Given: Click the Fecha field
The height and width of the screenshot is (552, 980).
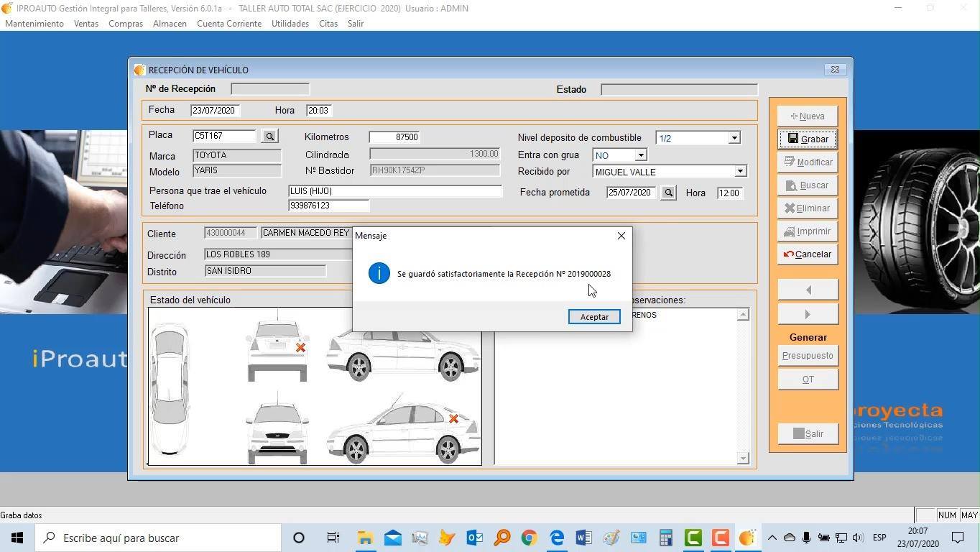Looking at the screenshot, I should (x=215, y=111).
